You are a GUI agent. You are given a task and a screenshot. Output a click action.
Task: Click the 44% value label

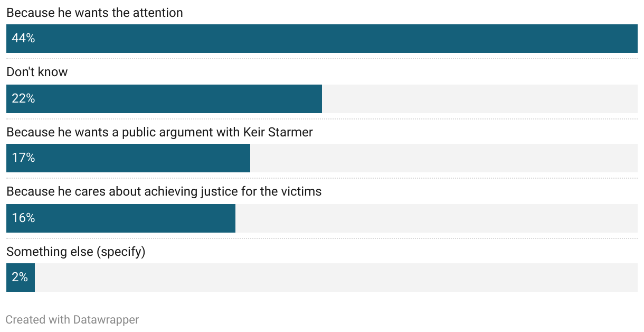tap(23, 39)
